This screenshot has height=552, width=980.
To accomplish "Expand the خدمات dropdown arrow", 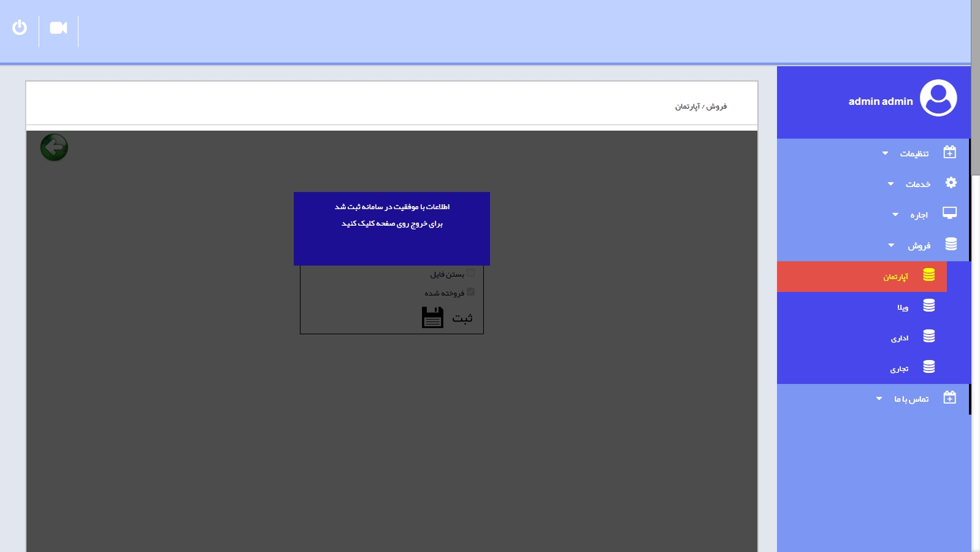I will (890, 184).
